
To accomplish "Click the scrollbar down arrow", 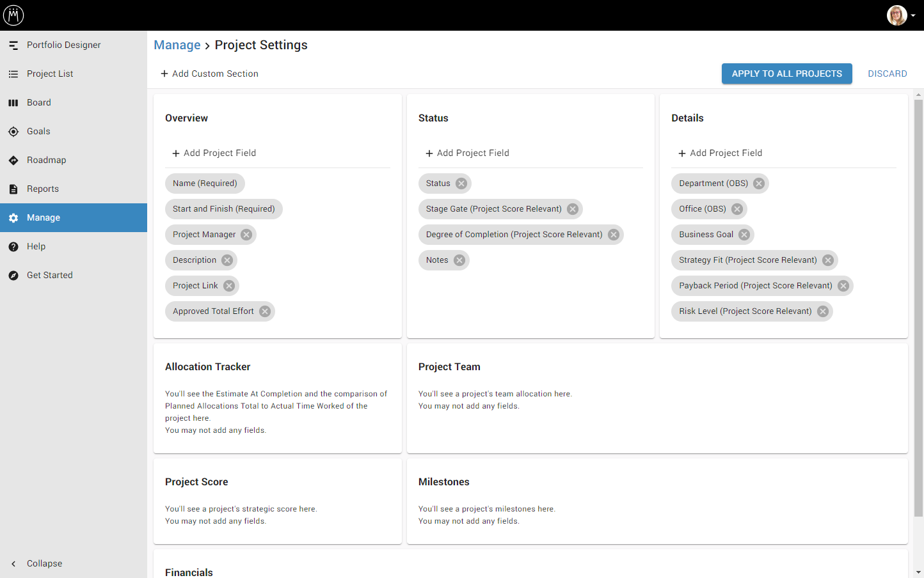I will (x=919, y=572).
